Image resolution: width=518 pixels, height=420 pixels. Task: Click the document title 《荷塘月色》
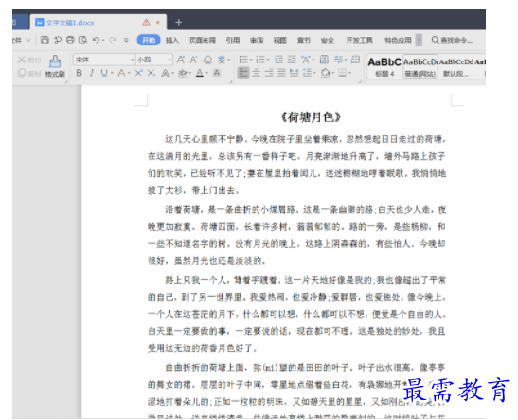(311, 116)
